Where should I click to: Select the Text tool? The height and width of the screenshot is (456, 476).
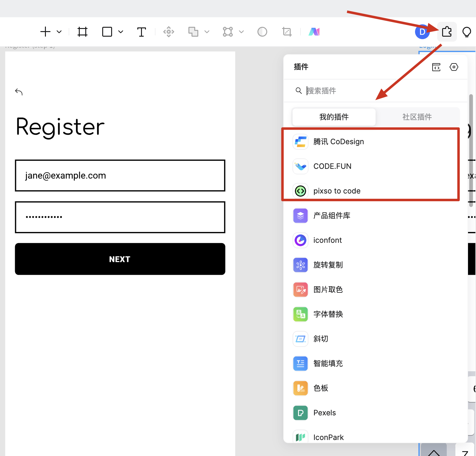point(141,32)
